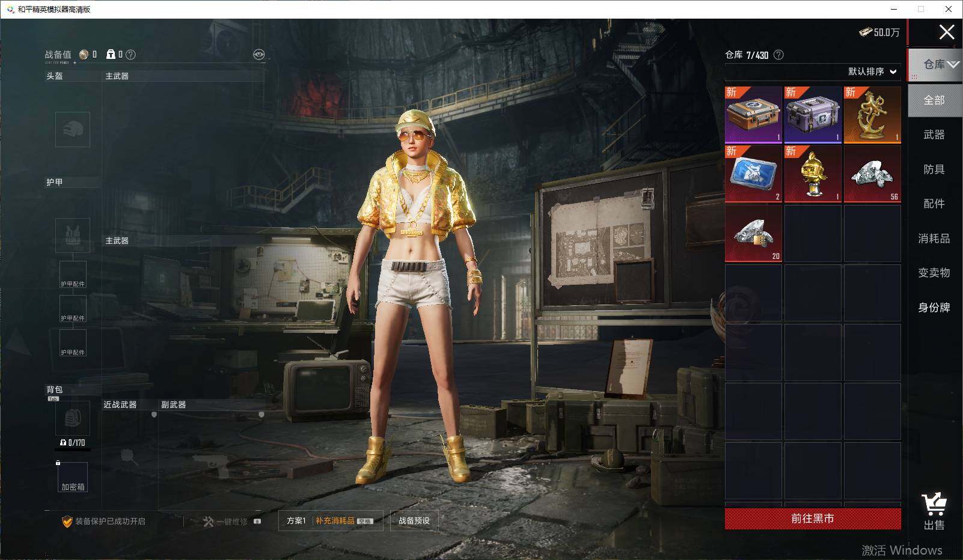Click the gold coin icon beside 战备值
Screen dimensions: 963x560
tap(84, 55)
